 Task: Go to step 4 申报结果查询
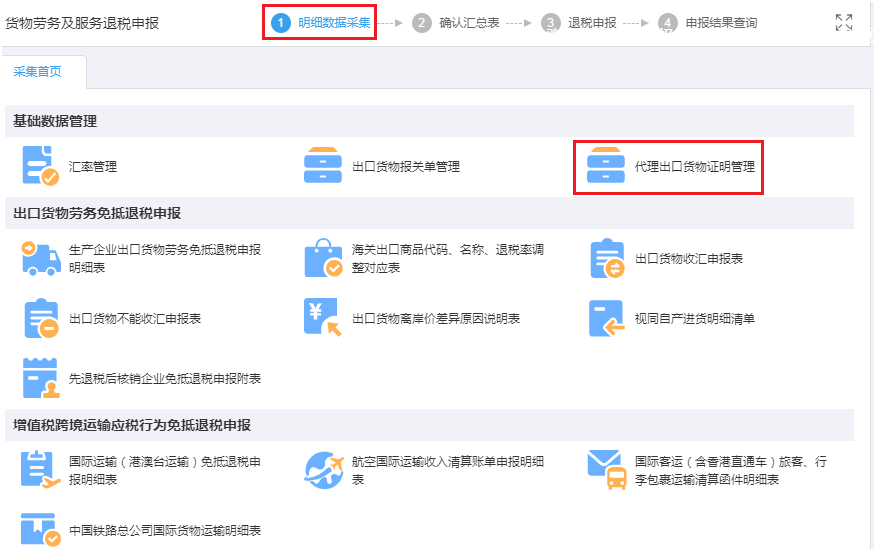709,22
